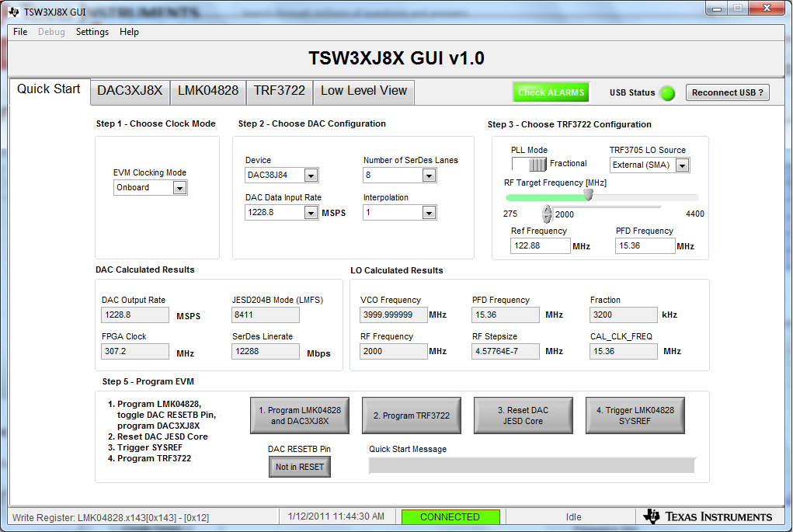Click the Reset DAC JESD Core button
The width and height of the screenshot is (793, 532).
pyautogui.click(x=523, y=416)
